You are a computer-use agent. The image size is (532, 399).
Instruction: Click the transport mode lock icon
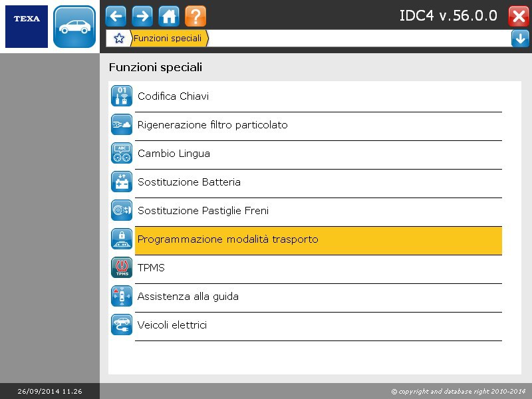[122, 239]
